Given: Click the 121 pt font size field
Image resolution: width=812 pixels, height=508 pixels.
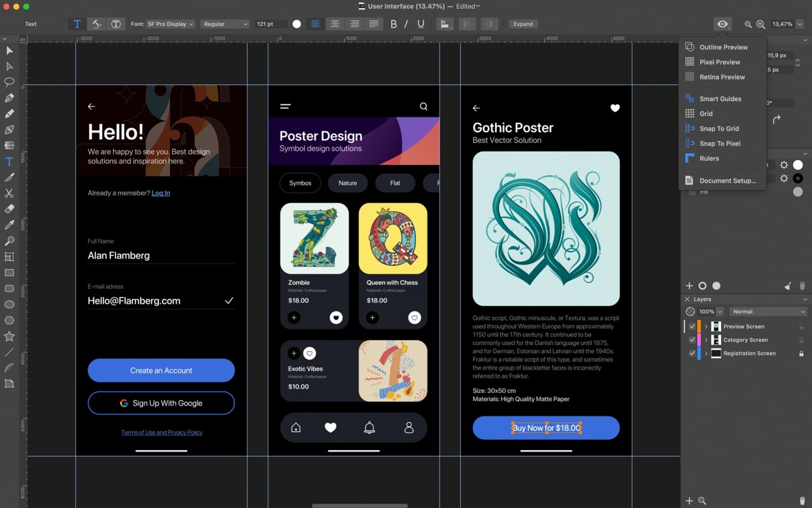Looking at the screenshot, I should [270, 24].
